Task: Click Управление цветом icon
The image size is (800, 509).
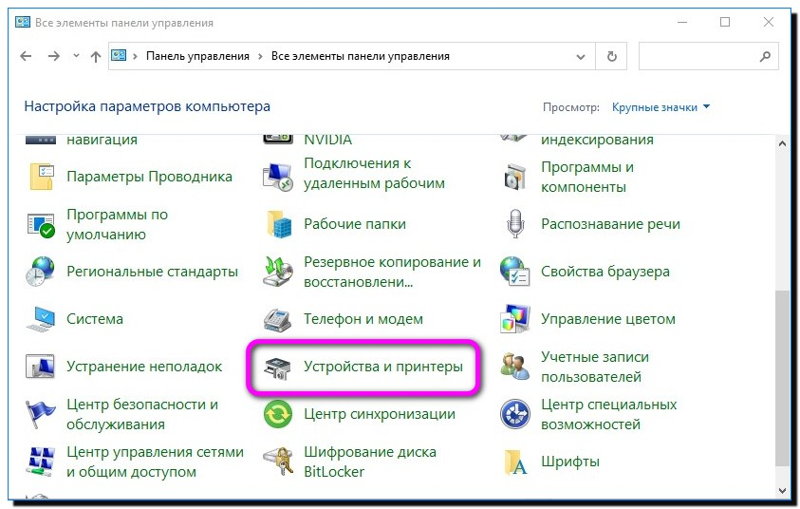Action: point(515,319)
